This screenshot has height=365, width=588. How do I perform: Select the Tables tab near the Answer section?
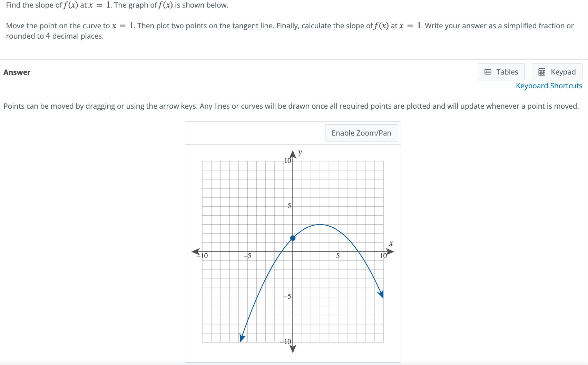click(x=501, y=72)
